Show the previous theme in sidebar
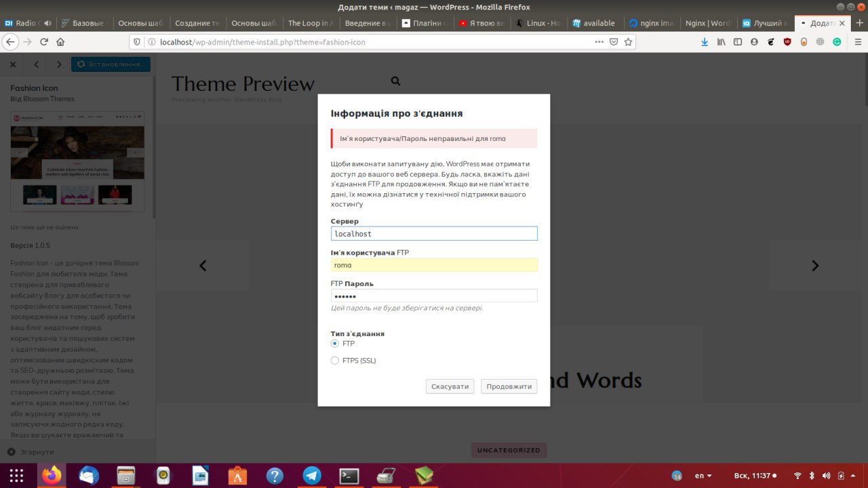 coord(36,64)
